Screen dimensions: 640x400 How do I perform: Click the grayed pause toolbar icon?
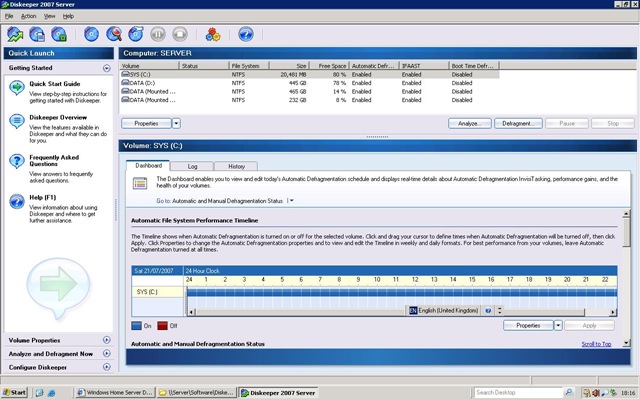tap(158, 34)
